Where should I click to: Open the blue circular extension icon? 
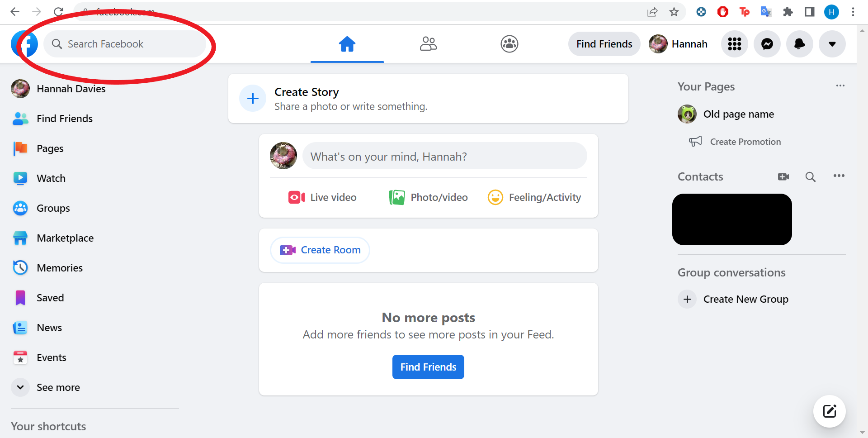point(701,12)
